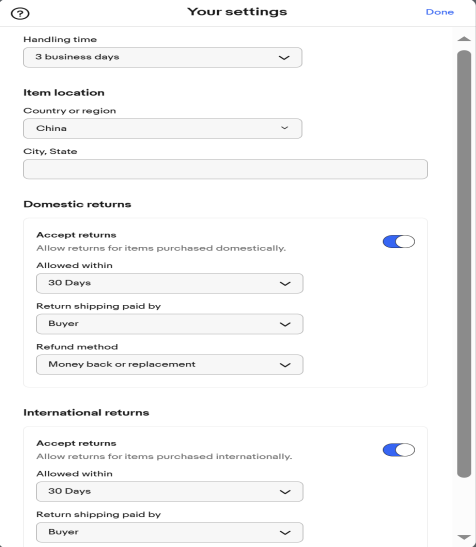Screen dimensions: 476x547
Task: Click the vertical scrollbar thumb
Action: (x=464, y=264)
